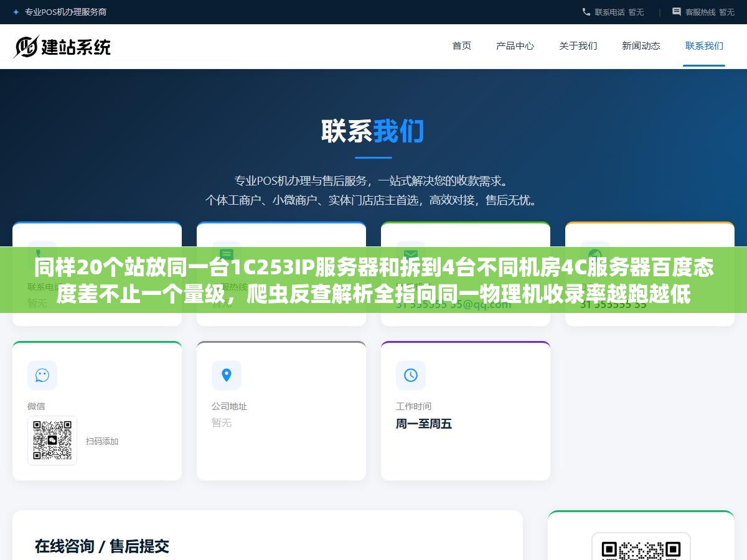Click the 在线咨询 / 售后提交 heading
The image size is (747, 560).
[x=102, y=546]
